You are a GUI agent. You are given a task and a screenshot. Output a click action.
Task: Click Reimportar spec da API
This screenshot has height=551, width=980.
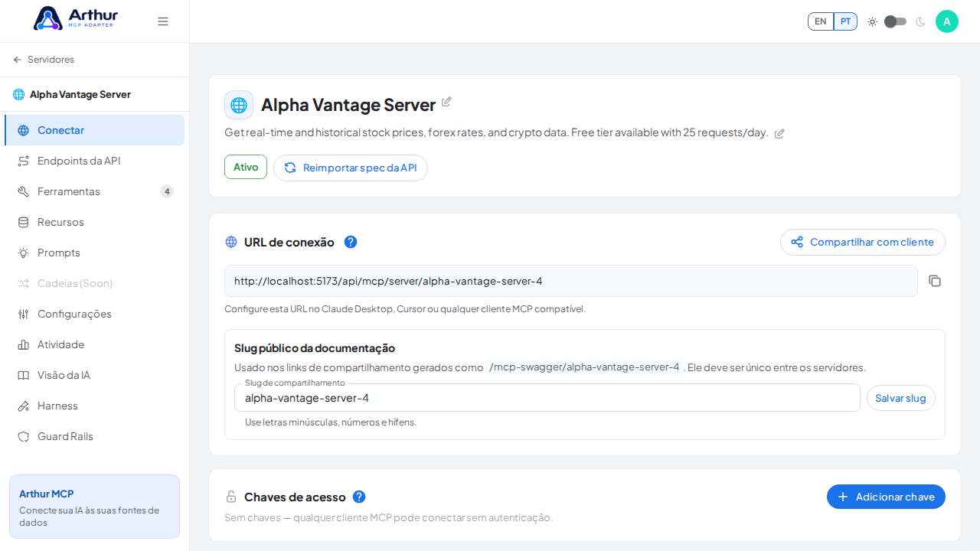click(351, 168)
